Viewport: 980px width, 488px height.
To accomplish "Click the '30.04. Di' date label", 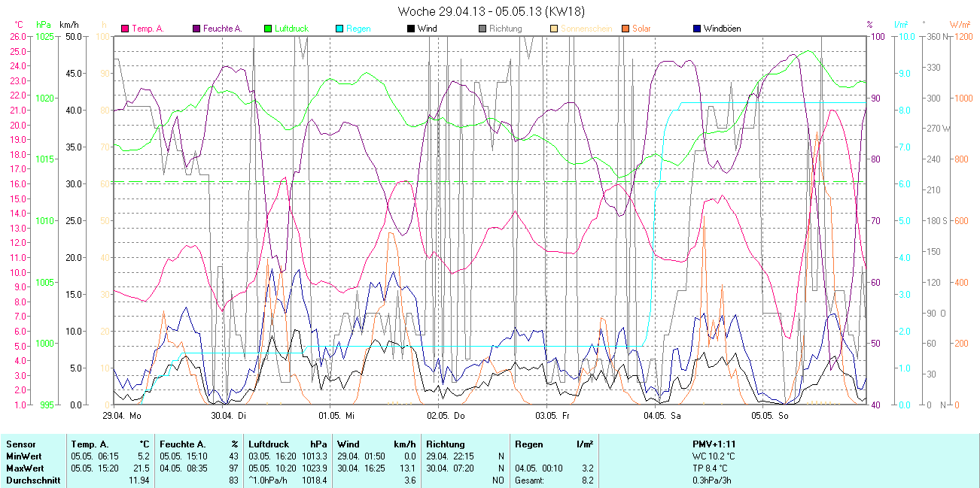I will (x=229, y=414).
